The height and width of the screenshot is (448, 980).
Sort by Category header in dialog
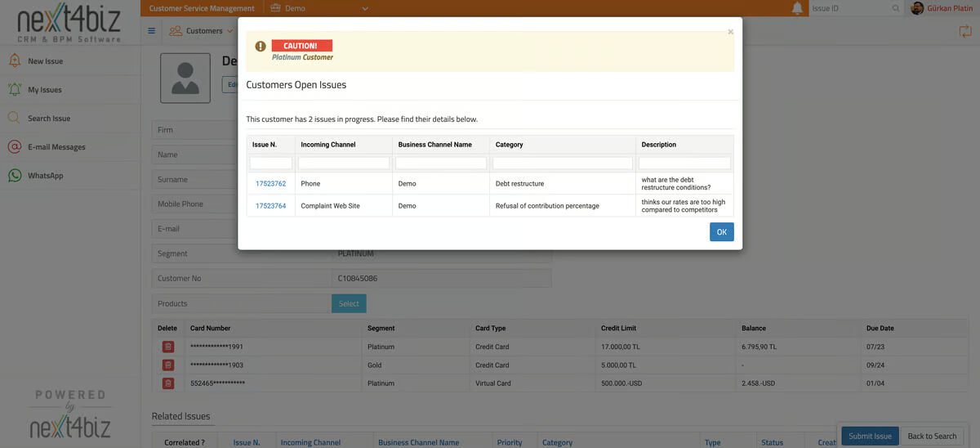(x=510, y=145)
